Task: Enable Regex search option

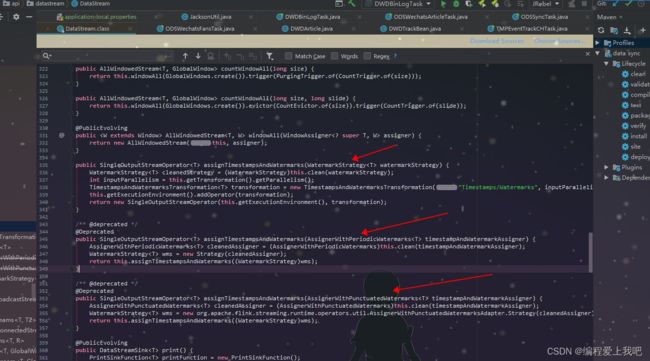Action: coord(377,56)
